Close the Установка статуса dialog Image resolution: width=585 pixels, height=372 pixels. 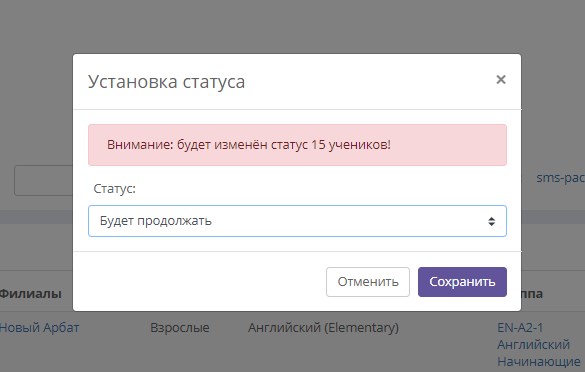[501, 79]
